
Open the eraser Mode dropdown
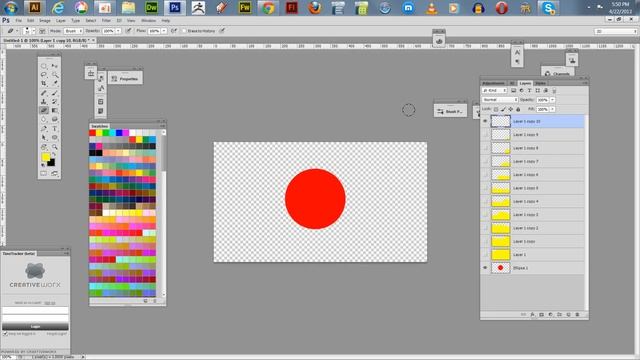(x=73, y=31)
